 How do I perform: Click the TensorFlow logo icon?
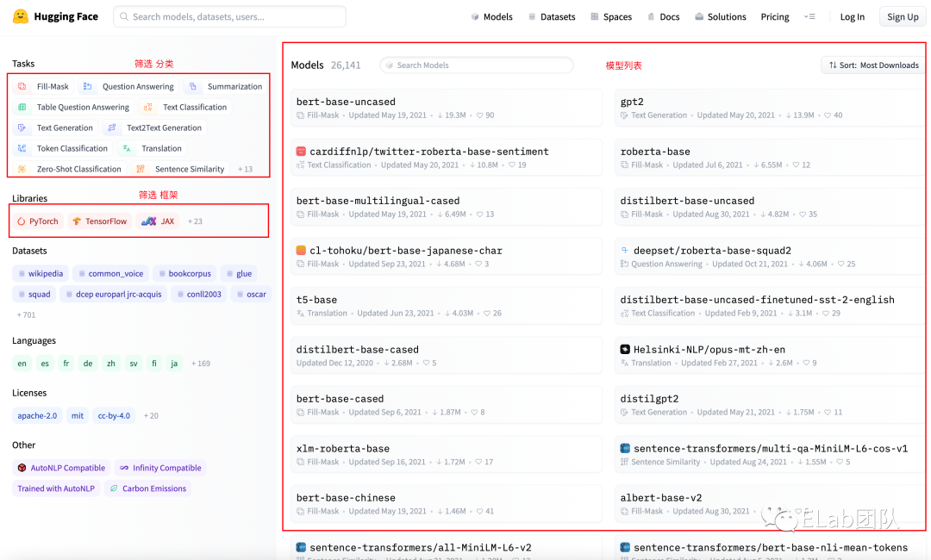click(x=77, y=221)
